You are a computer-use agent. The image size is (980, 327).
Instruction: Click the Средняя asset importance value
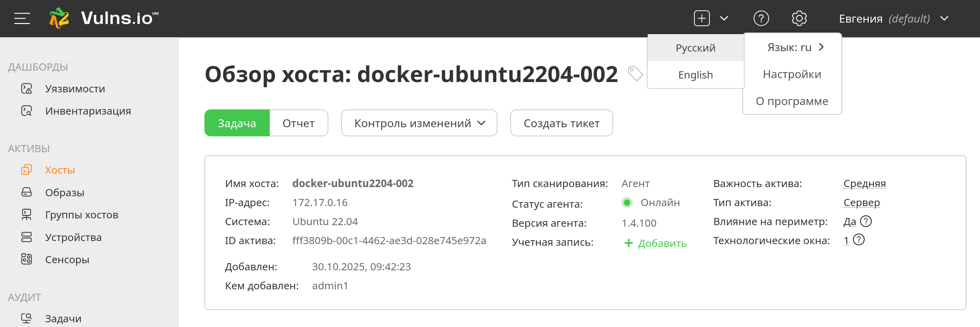coord(864,184)
